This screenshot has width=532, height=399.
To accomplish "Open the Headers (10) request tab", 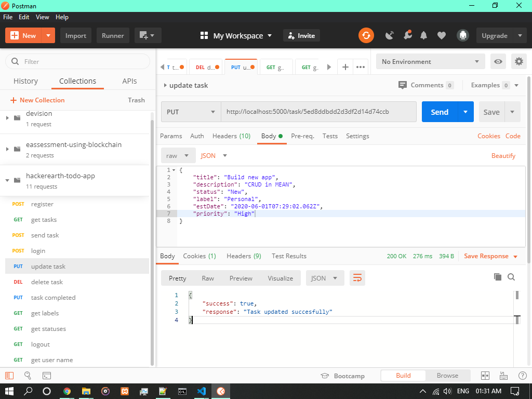I will pyautogui.click(x=231, y=136).
